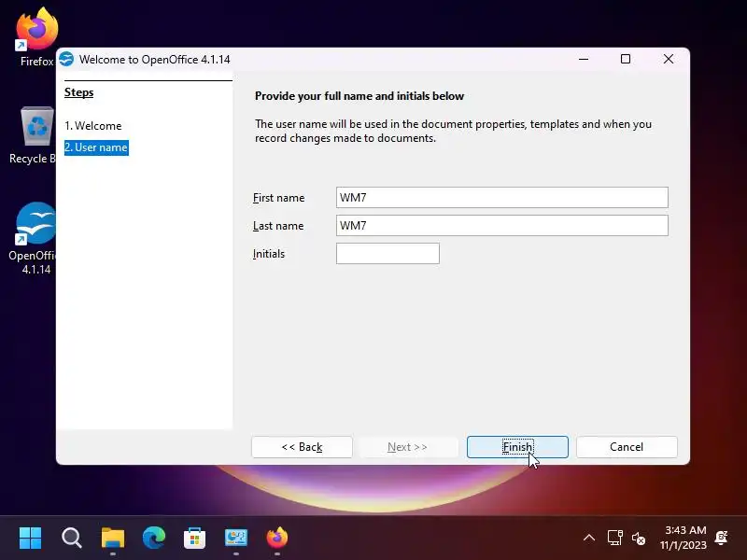This screenshot has width=747, height=560.
Task: Open the notification bell in the tray
Action: (721, 538)
